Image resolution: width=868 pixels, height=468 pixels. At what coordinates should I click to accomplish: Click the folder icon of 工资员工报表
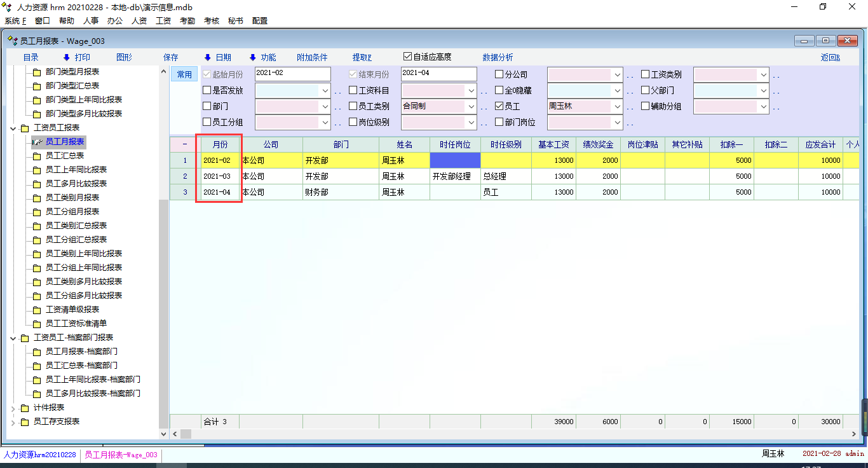coord(25,128)
